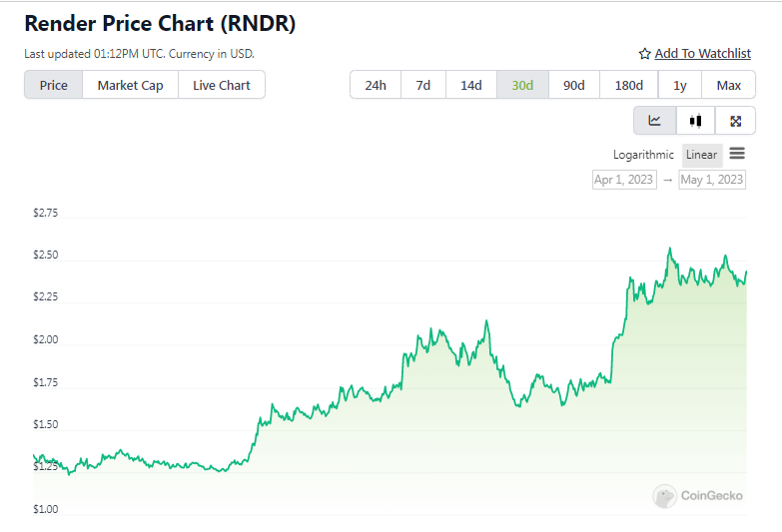This screenshot has height=532, width=782.
Task: Click the $2.25 axis label
Action: coord(45,296)
